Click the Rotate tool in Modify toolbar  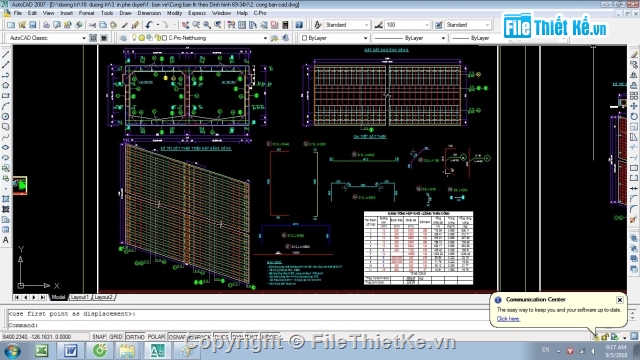[633, 117]
